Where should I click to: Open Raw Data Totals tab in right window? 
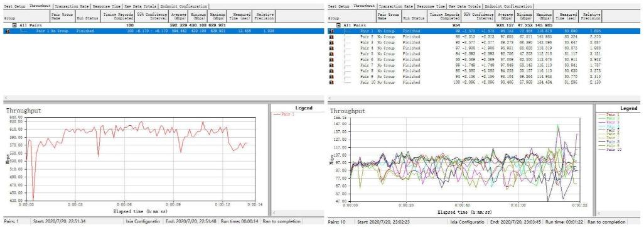[464, 7]
